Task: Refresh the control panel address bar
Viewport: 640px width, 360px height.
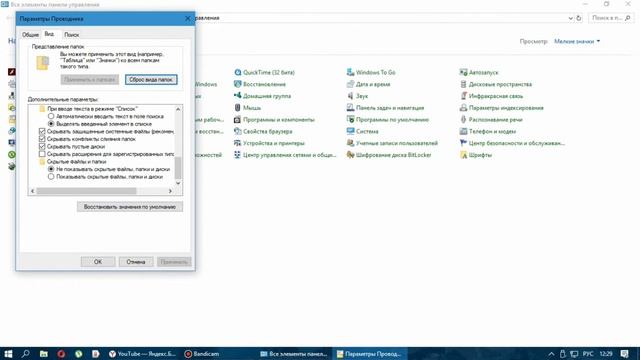Action: pos(579,18)
